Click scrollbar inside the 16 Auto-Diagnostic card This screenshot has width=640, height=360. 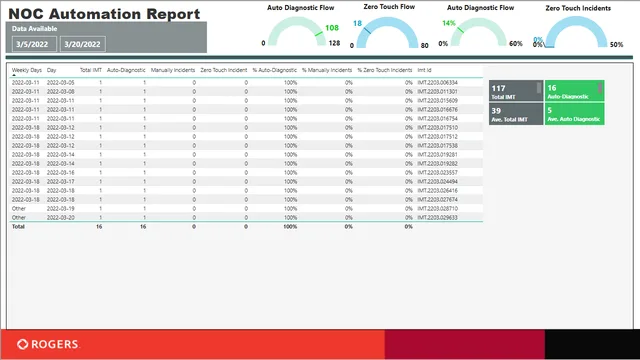pos(600,87)
